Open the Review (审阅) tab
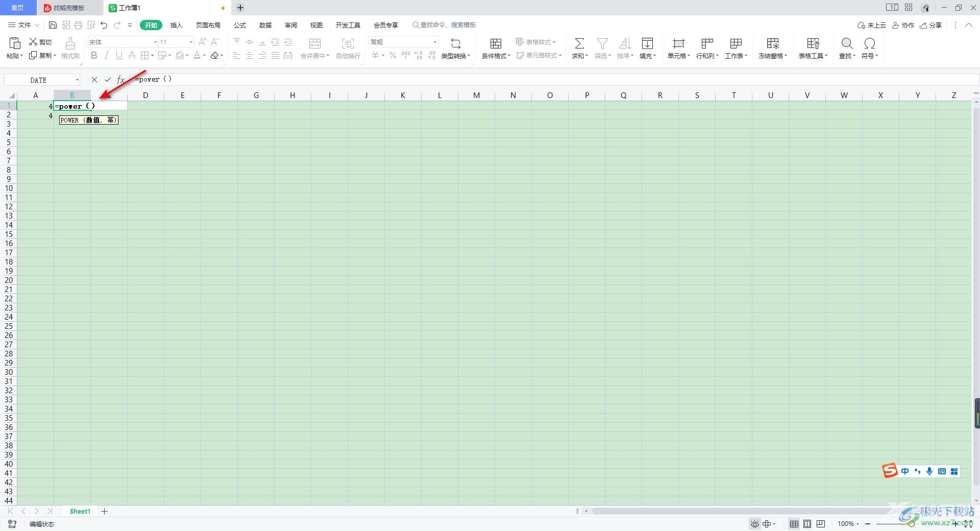This screenshot has height=531, width=980. coord(291,25)
